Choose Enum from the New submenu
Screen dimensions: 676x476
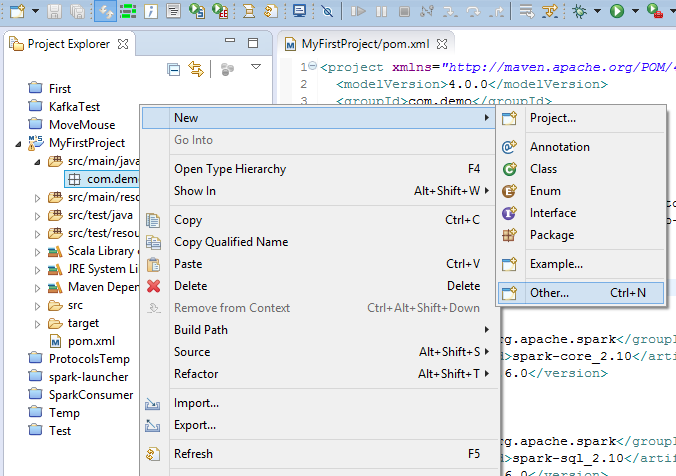tap(580, 191)
